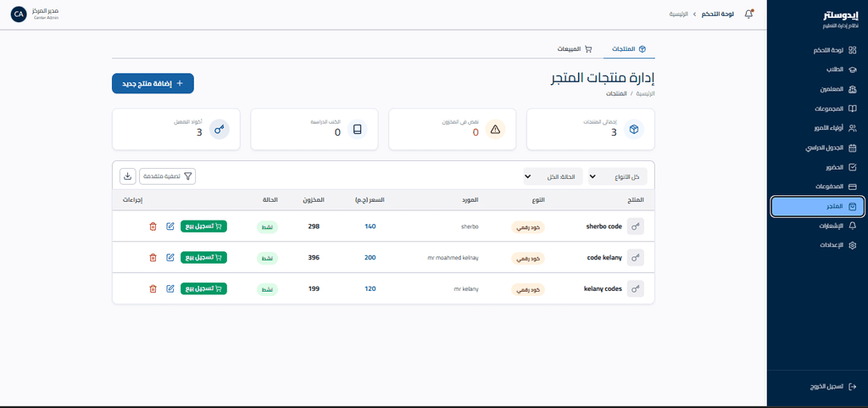Open الحضور in the sidebar

point(817,166)
